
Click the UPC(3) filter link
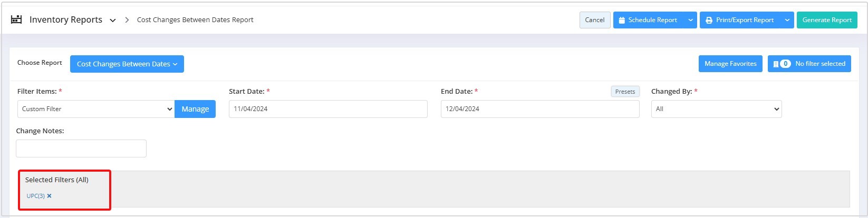[x=35, y=196]
